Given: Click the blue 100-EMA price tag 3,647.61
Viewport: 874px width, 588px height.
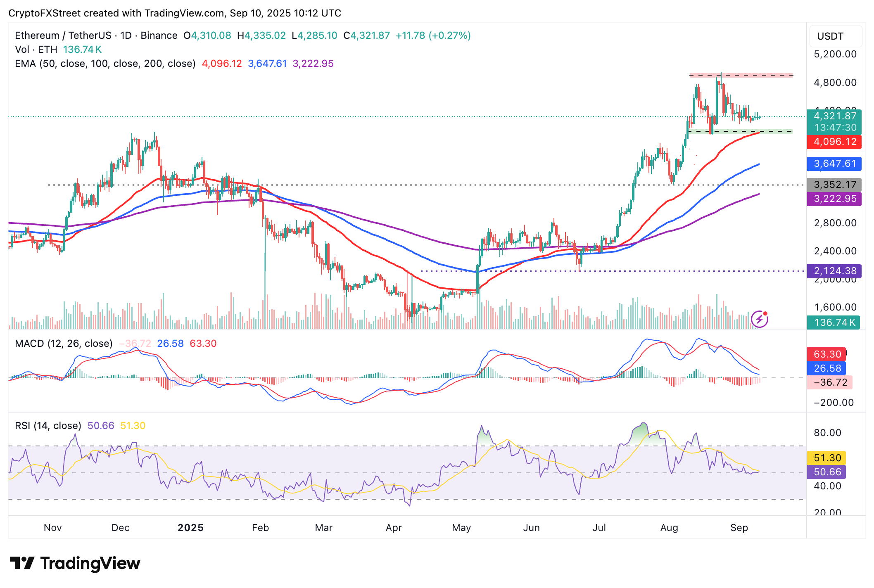Looking at the screenshot, I should (x=833, y=164).
